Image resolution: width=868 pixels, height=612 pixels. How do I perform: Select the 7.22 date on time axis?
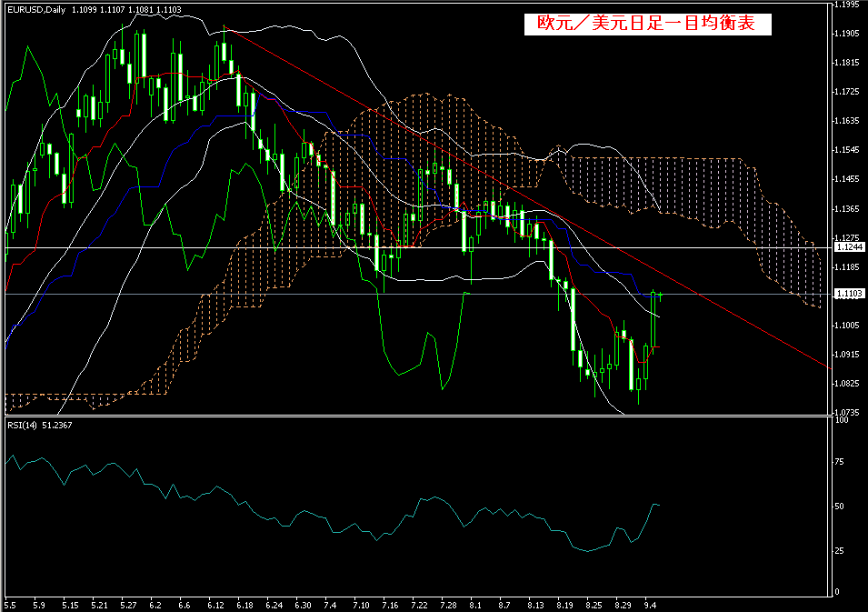coord(420,606)
